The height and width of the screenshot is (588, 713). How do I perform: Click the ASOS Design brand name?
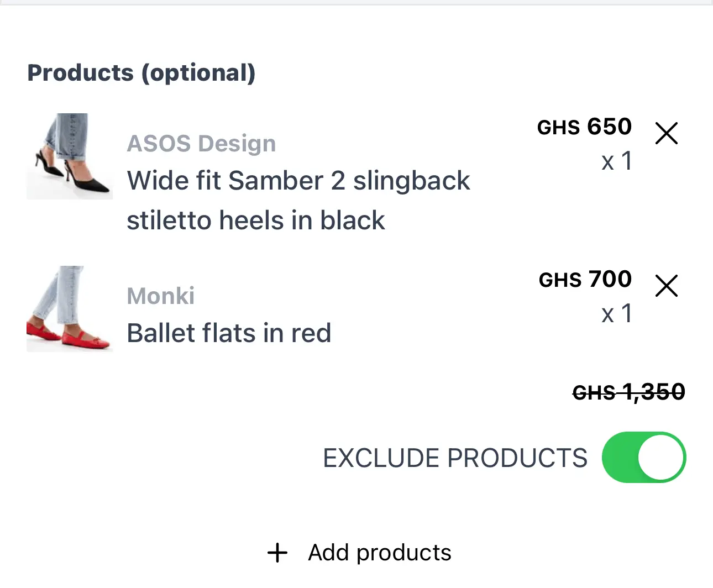[x=201, y=143]
